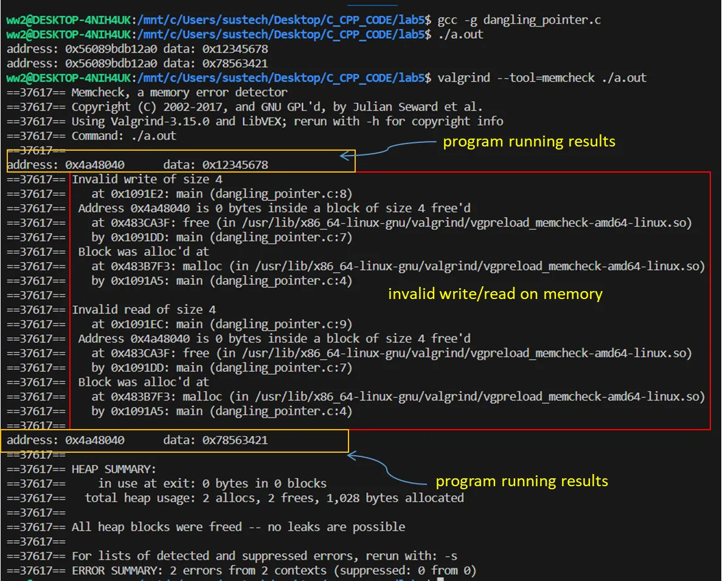This screenshot has height=581, width=728.
Task: Click the "Command: ./a.out" valgrind line
Action: click(x=123, y=136)
